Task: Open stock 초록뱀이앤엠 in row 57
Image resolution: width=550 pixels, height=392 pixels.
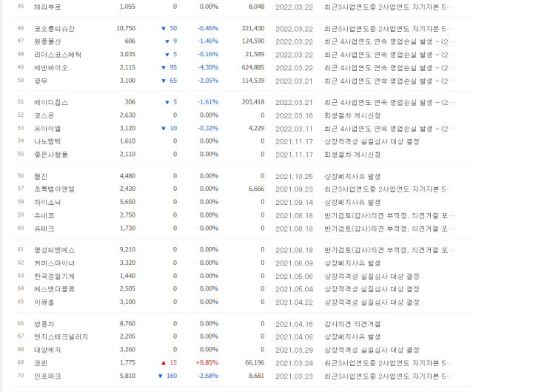Action: pyautogui.click(x=54, y=189)
